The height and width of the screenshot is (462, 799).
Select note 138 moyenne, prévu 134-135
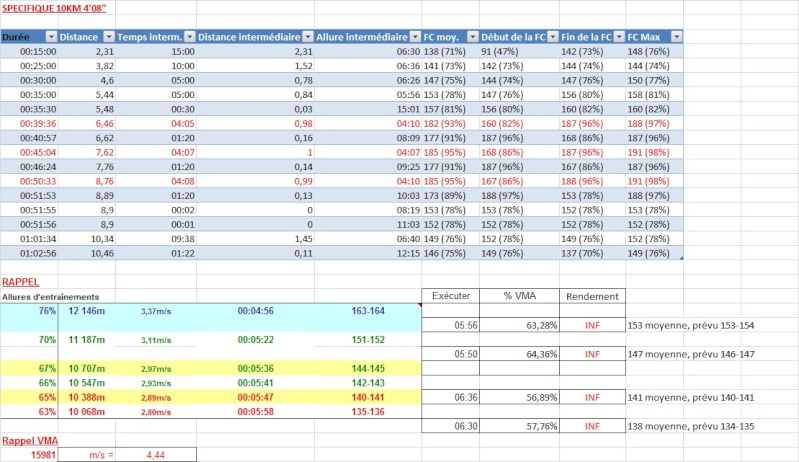point(690,426)
